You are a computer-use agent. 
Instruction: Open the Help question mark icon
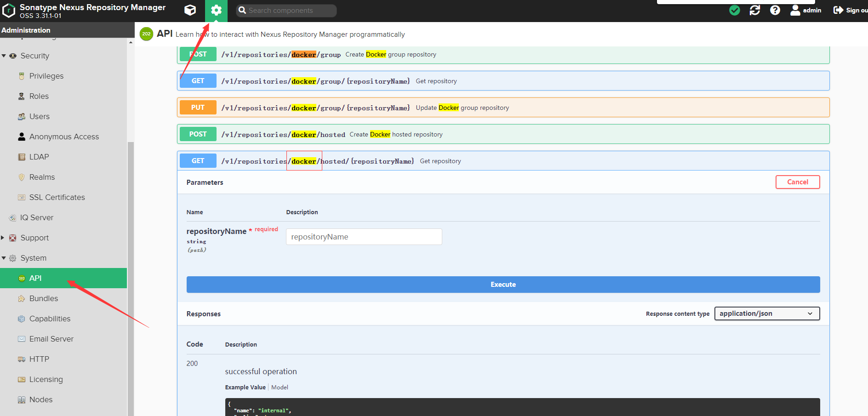(775, 10)
